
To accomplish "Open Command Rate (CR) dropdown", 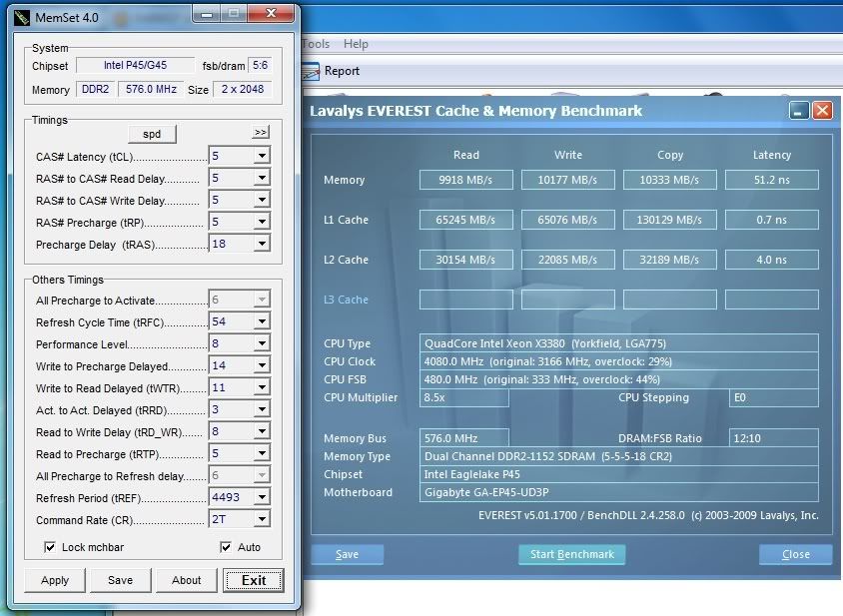I will 262,520.
